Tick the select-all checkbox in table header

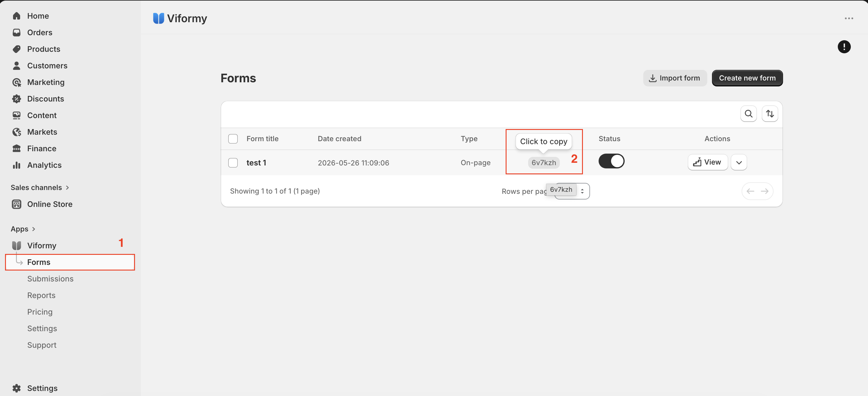click(233, 139)
